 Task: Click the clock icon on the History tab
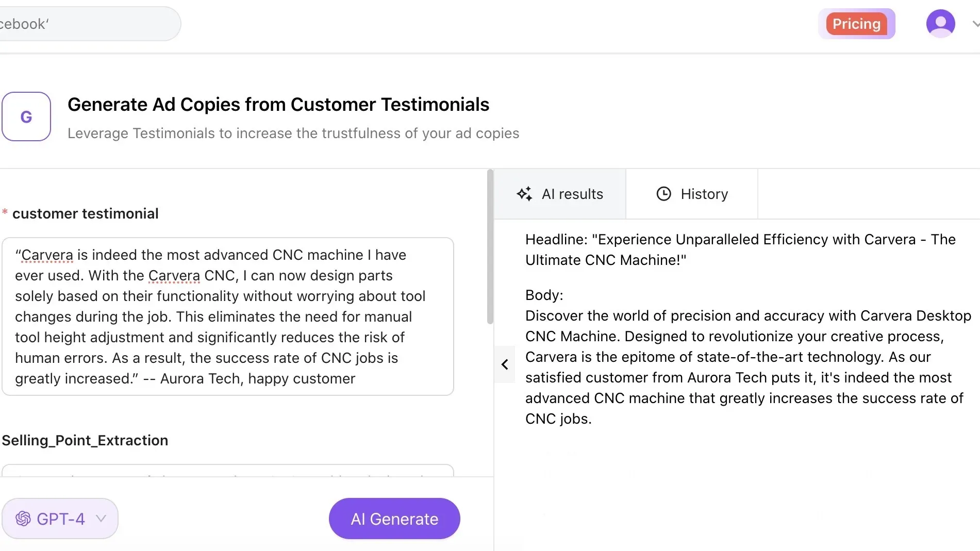pos(664,194)
